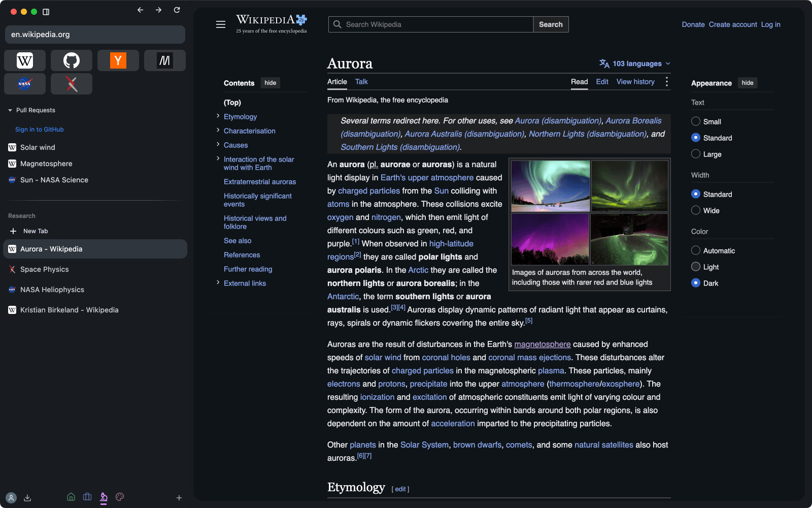
Task: Expand External links section in contents
Action: [218, 283]
